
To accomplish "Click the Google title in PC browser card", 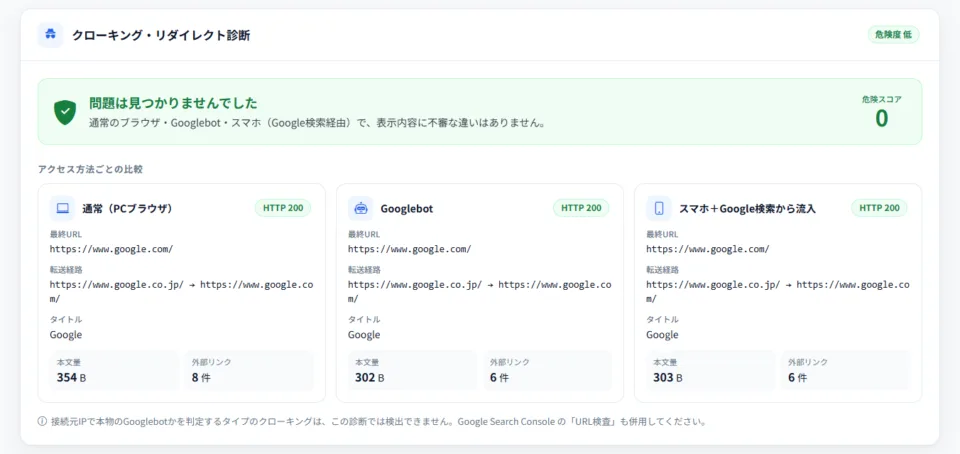I will (x=66, y=335).
